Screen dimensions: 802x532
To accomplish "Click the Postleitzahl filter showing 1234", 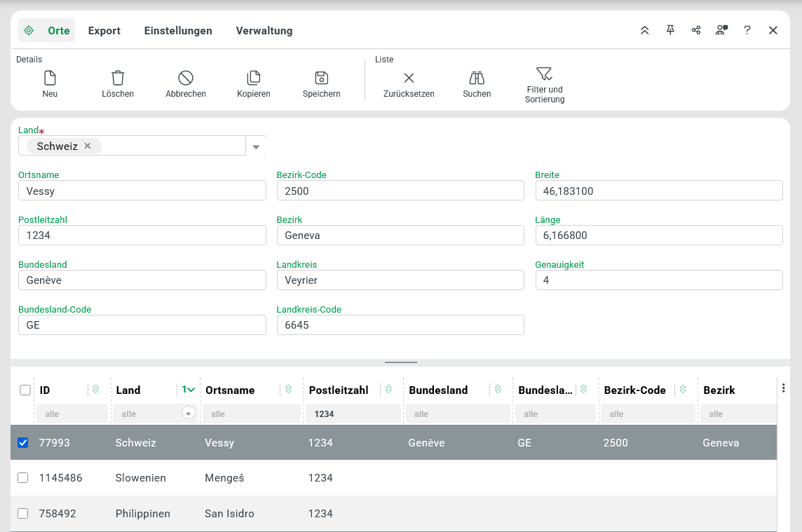I will pos(353,414).
